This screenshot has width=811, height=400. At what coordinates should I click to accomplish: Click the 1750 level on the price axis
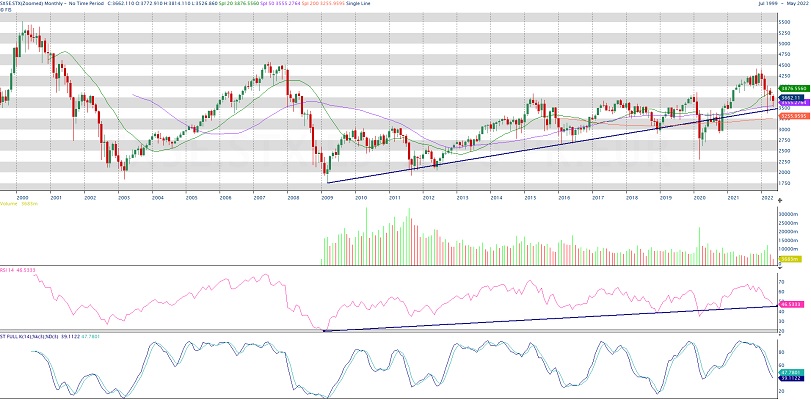pyautogui.click(x=785, y=183)
